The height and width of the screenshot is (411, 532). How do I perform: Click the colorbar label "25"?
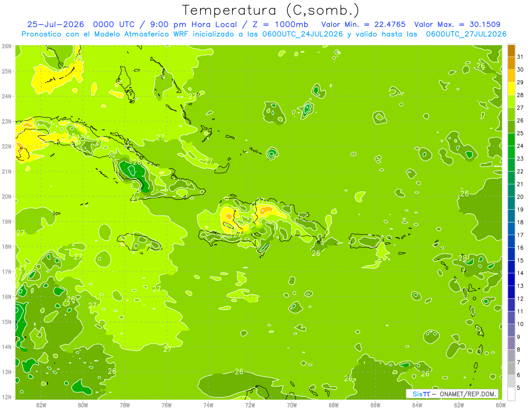520,133
